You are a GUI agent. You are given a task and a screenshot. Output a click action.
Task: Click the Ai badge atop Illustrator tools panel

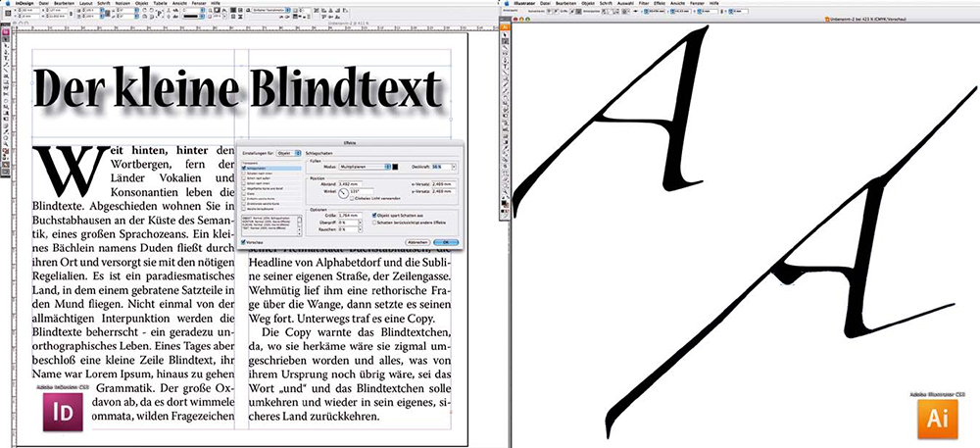(x=505, y=28)
